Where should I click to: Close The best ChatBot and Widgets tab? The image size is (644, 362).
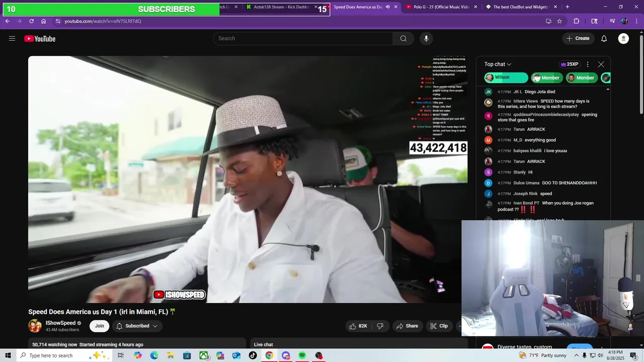[x=555, y=7]
